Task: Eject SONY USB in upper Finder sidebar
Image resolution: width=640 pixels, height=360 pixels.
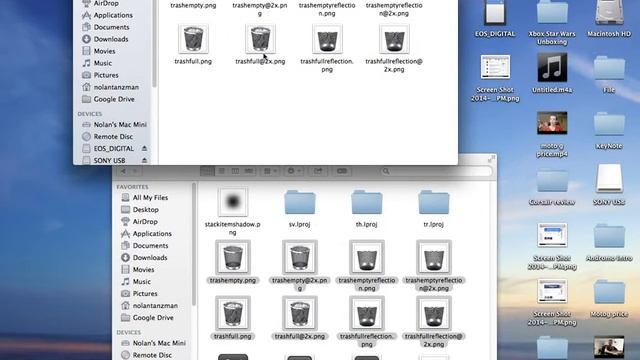Action: (x=144, y=160)
